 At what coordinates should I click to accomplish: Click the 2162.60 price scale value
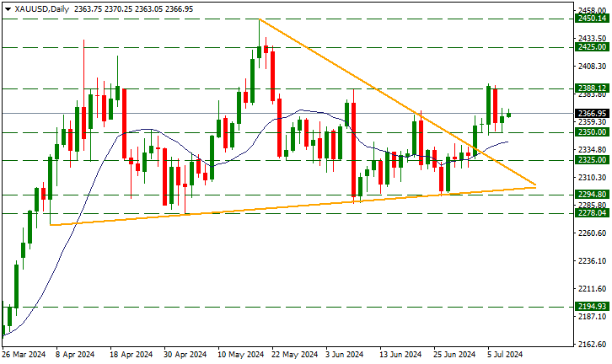pyautogui.click(x=592, y=345)
